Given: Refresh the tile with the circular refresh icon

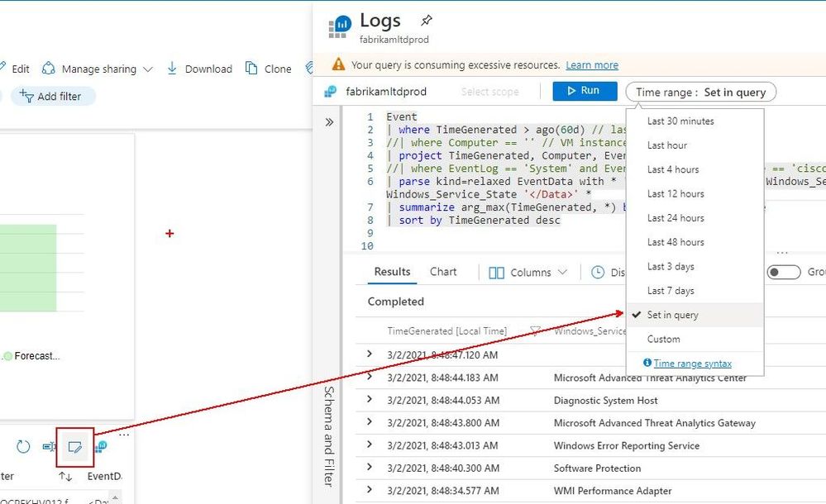Looking at the screenshot, I should (x=24, y=446).
